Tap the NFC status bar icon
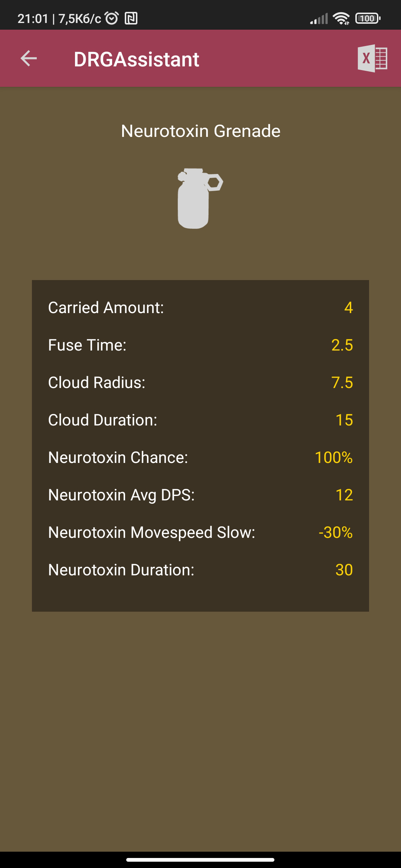The image size is (401, 868). pyautogui.click(x=131, y=18)
